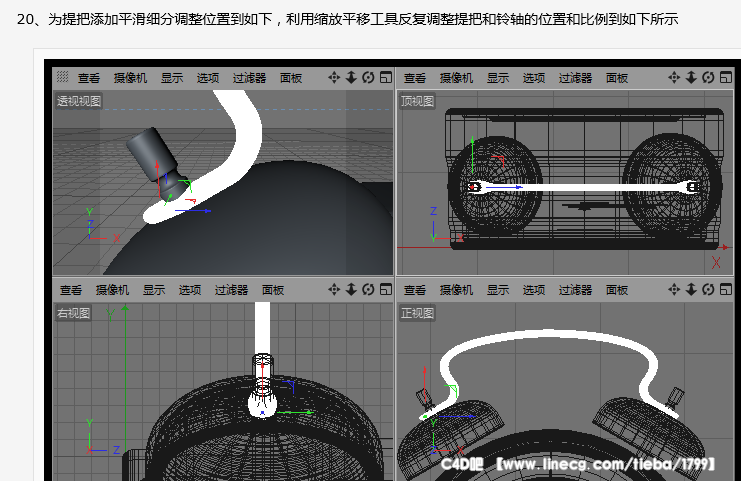Click the grip icon in perspective viewport menu

(x=62, y=77)
